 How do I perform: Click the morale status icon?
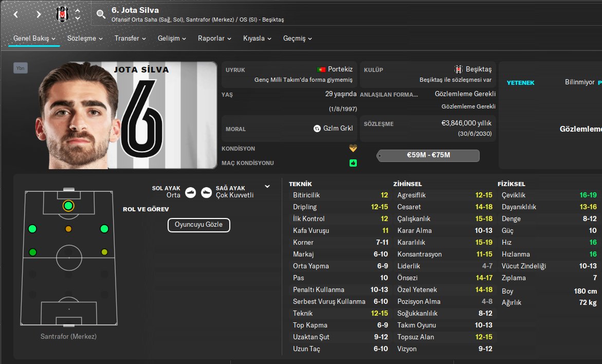pos(317,129)
